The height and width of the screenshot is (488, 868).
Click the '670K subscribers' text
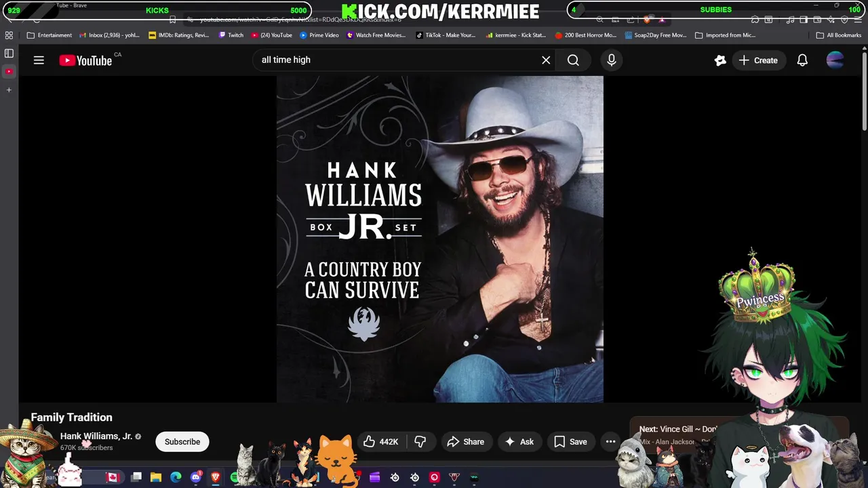(87, 448)
